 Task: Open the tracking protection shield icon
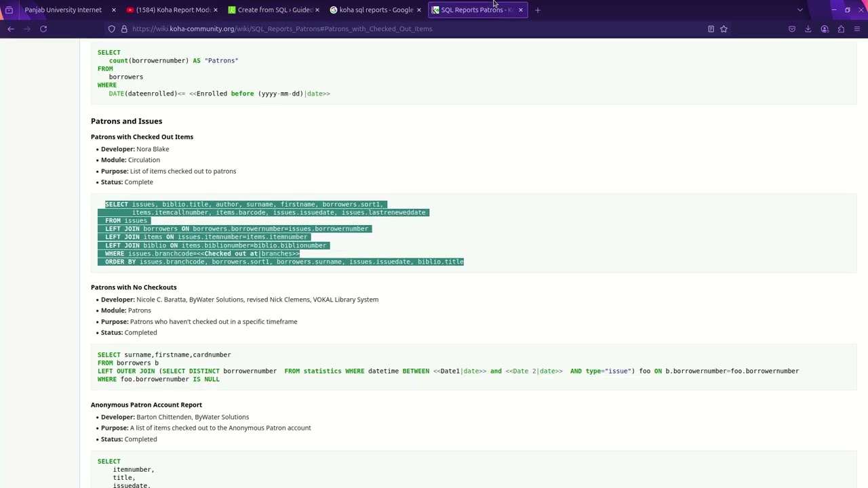coord(111,29)
